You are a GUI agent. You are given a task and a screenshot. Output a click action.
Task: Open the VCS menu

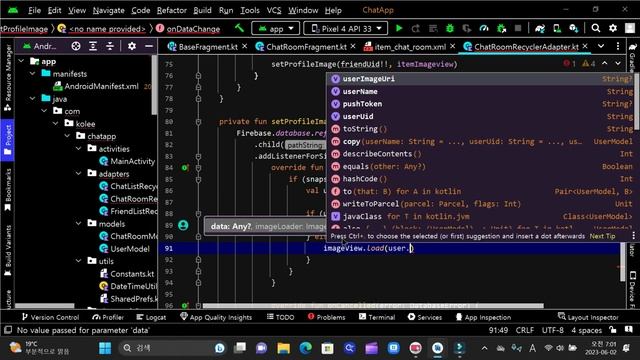tap(274, 10)
